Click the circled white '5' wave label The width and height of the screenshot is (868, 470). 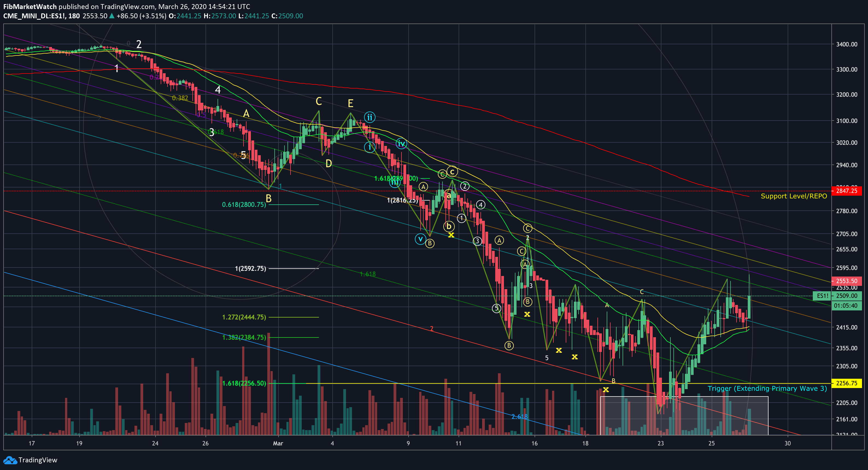pyautogui.click(x=496, y=308)
